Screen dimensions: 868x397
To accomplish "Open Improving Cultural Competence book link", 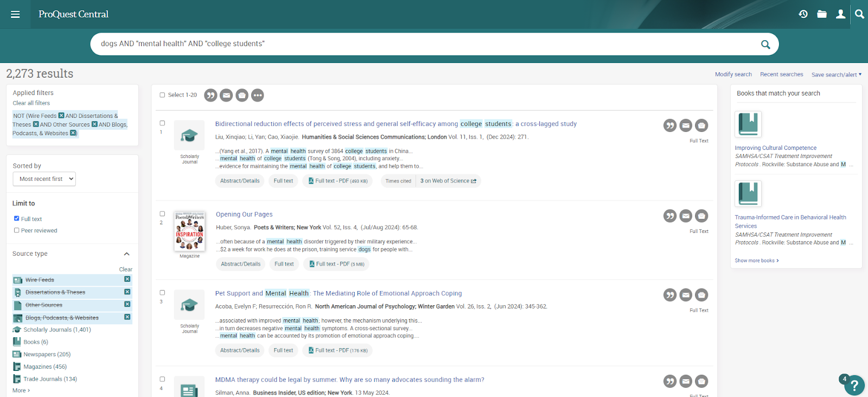I will coord(776,148).
